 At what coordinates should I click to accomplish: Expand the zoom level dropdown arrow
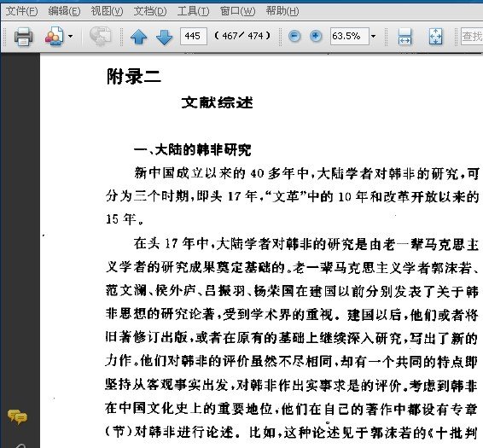tap(373, 37)
